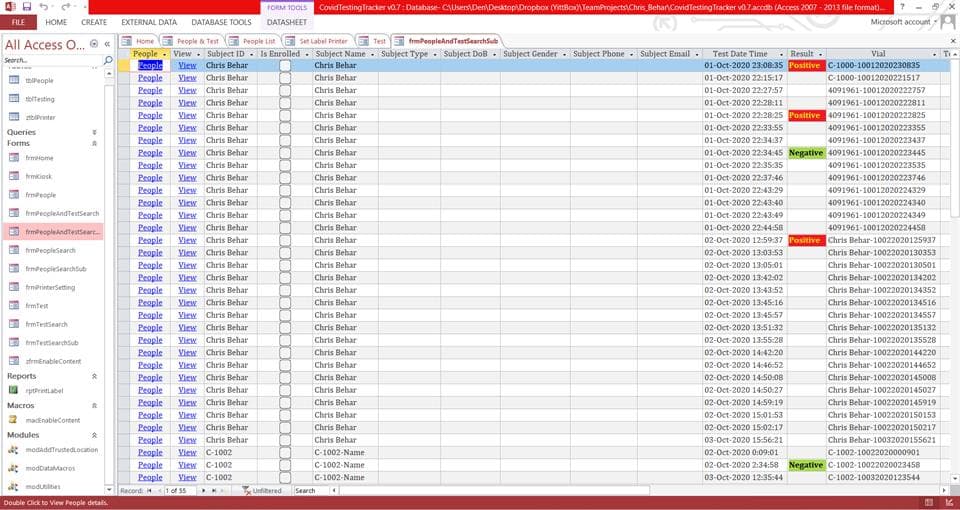Click the Redo arrow icon
This screenshot has width=960, height=510.
tap(66, 7)
